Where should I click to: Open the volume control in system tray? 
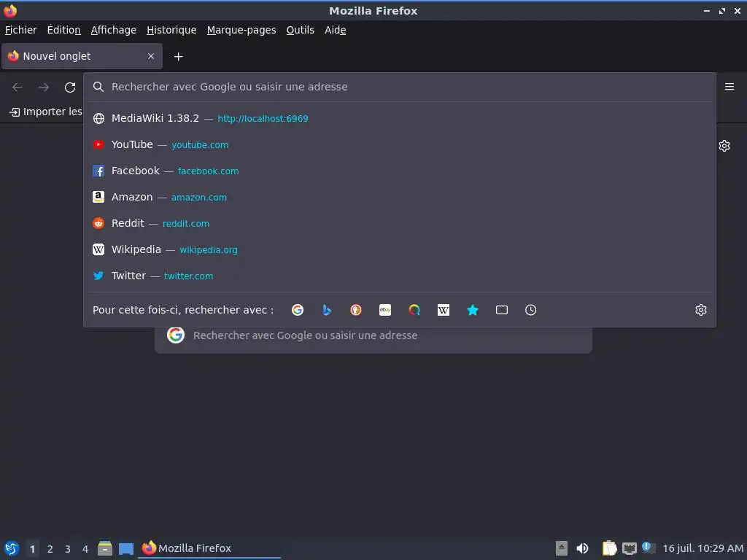point(582,548)
